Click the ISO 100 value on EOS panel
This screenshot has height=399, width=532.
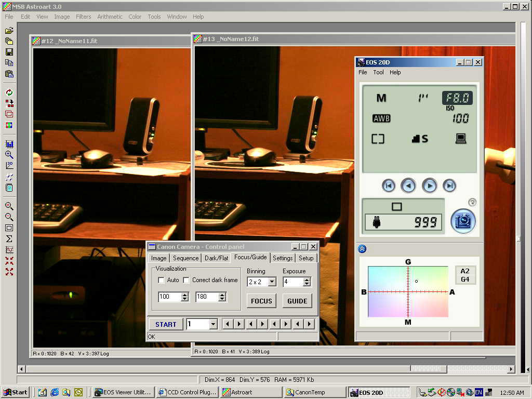460,118
